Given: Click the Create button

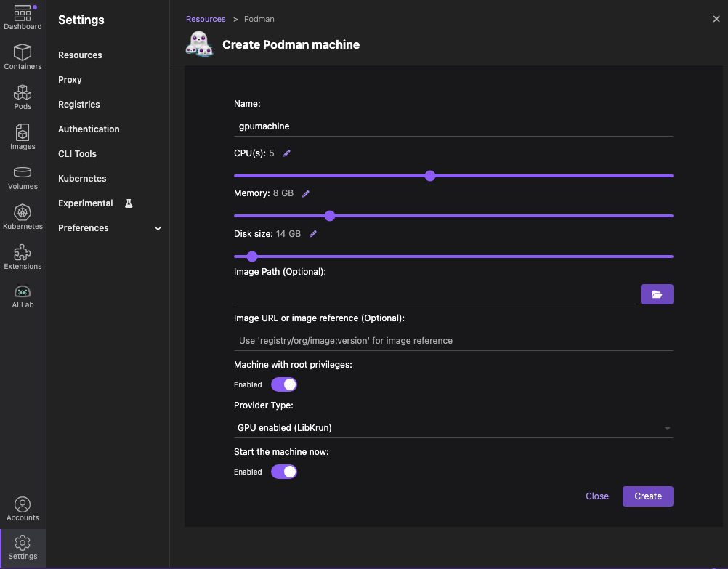Looking at the screenshot, I should [647, 496].
